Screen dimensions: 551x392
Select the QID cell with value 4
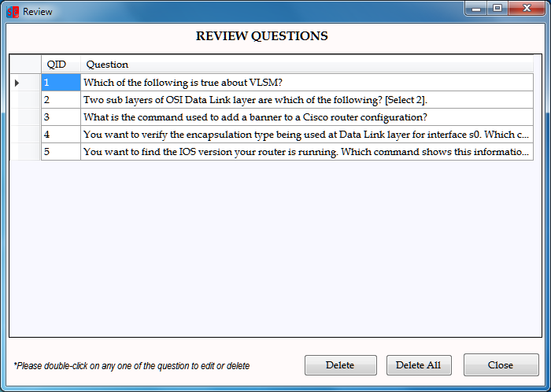point(61,134)
